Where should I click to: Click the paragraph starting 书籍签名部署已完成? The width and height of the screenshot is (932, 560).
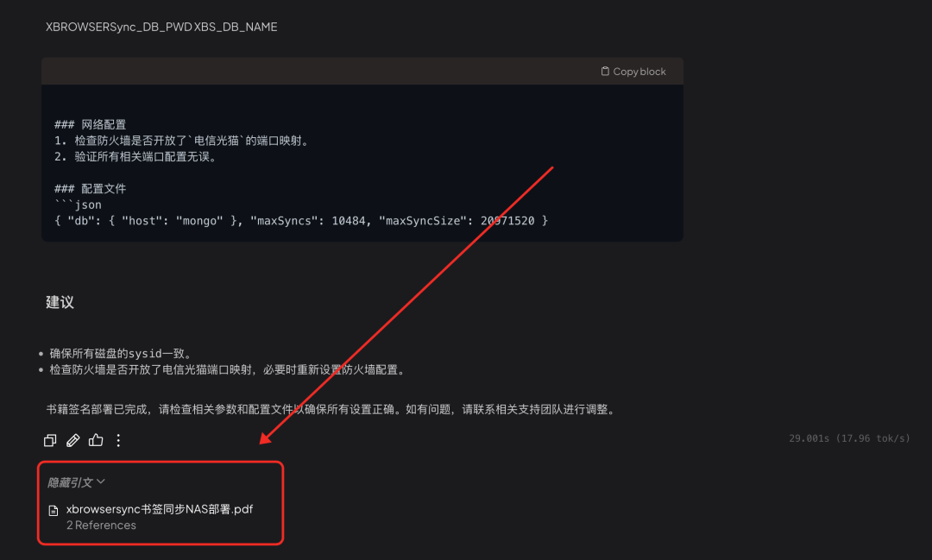[x=332, y=410]
